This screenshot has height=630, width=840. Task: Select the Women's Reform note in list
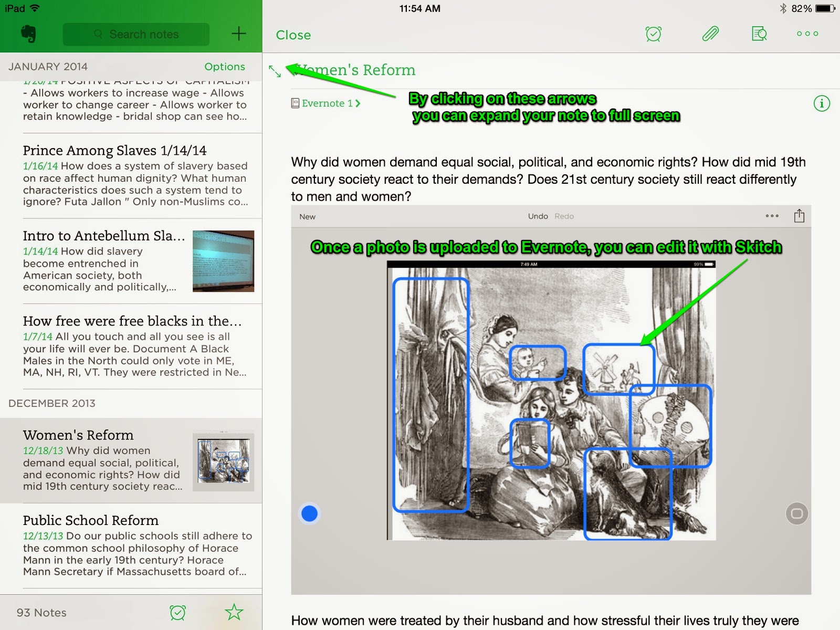[x=131, y=460]
